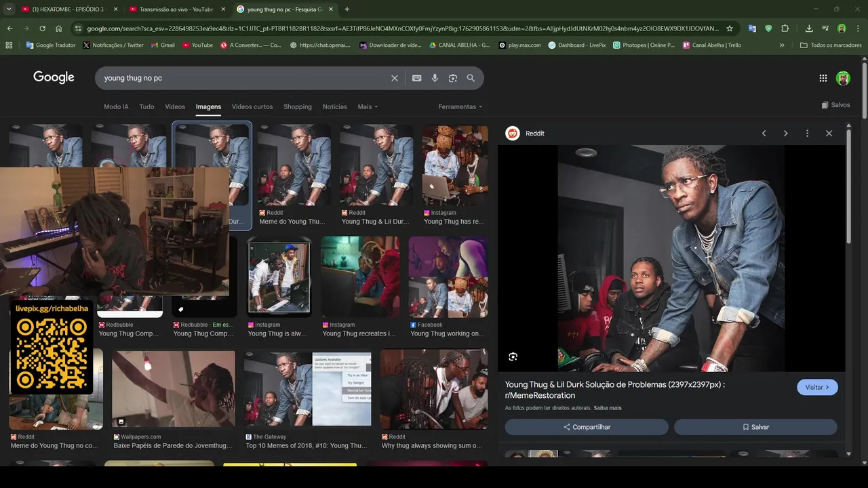Open Google Lens image search in search bar
The width and height of the screenshot is (868, 488).
coord(453,78)
